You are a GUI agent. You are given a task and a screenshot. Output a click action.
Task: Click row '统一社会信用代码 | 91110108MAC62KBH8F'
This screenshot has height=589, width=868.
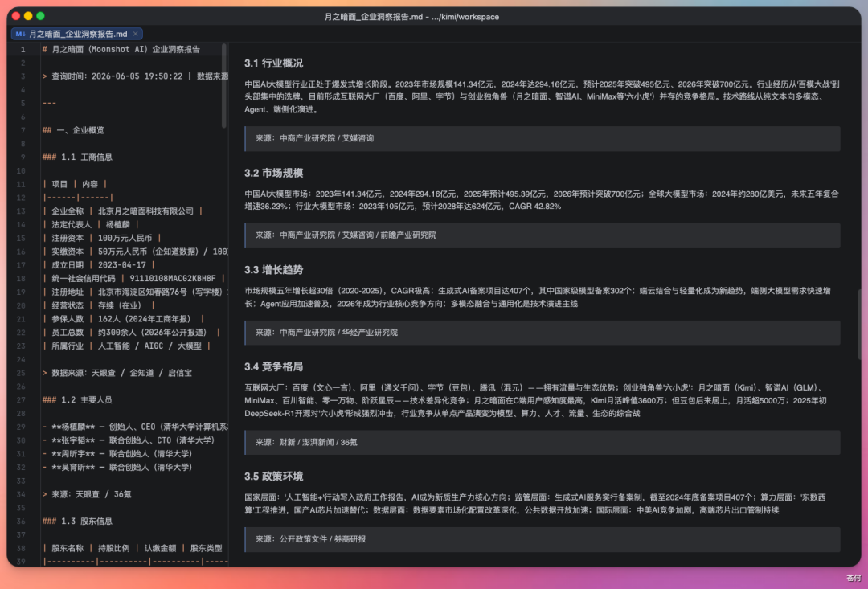(133, 279)
